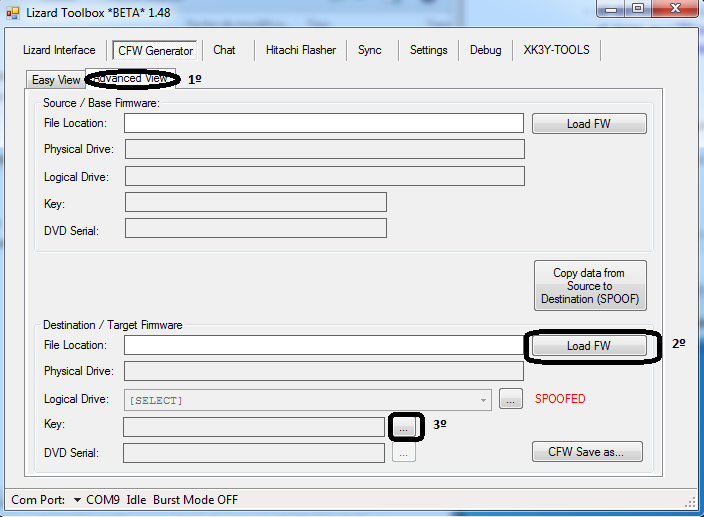Open the XK3Y-TOOLS tab
Image resolution: width=704 pixels, height=517 pixels.
[556, 50]
